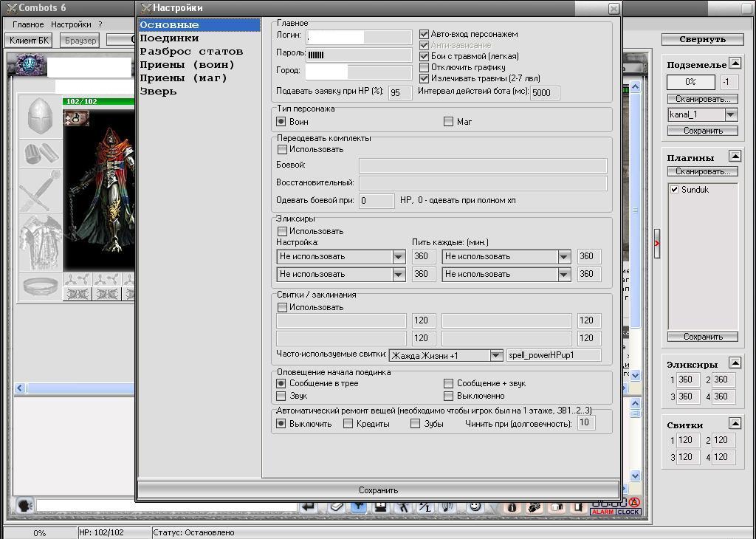The width and height of the screenshot is (756, 539).
Task: Click the helmet equipment slot
Action: [x=40, y=117]
